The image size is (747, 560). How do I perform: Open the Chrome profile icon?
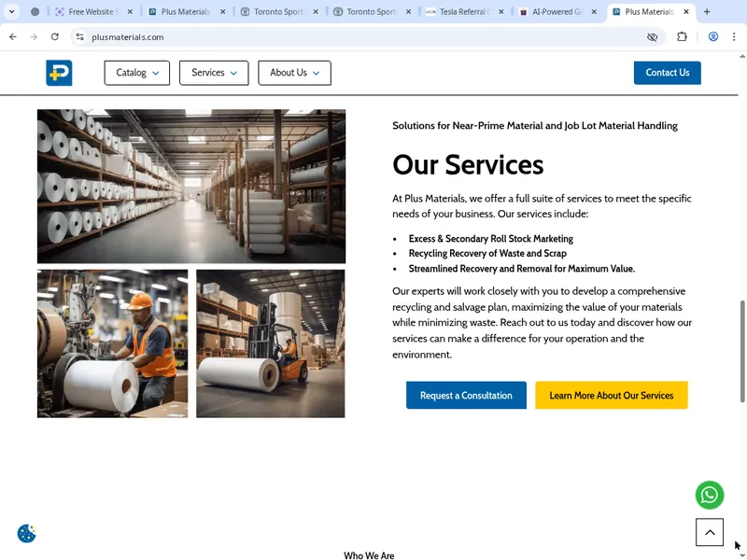[713, 36]
